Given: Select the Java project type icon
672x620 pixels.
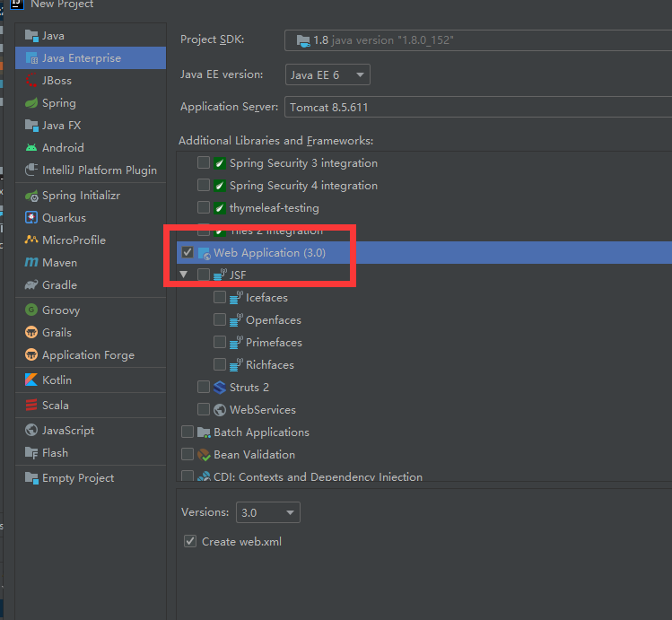Looking at the screenshot, I should [31, 36].
